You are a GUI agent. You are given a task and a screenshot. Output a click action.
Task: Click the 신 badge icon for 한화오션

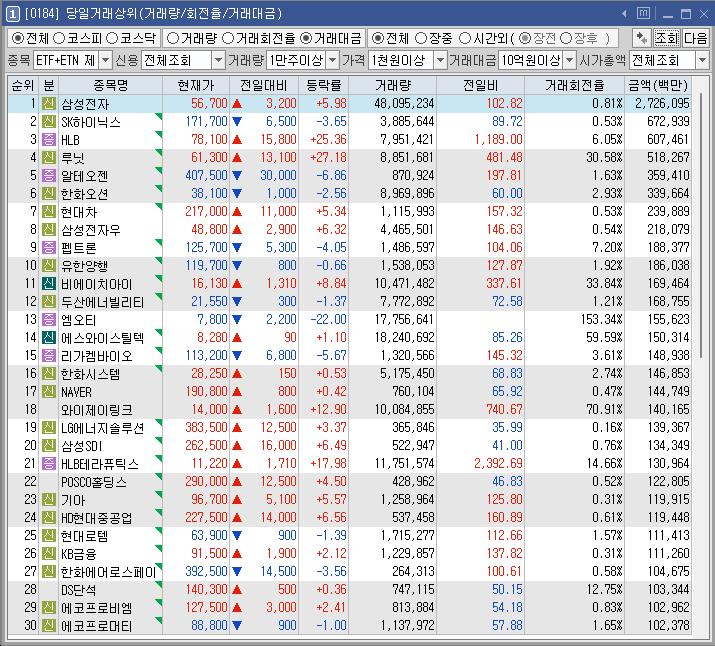tap(49, 194)
